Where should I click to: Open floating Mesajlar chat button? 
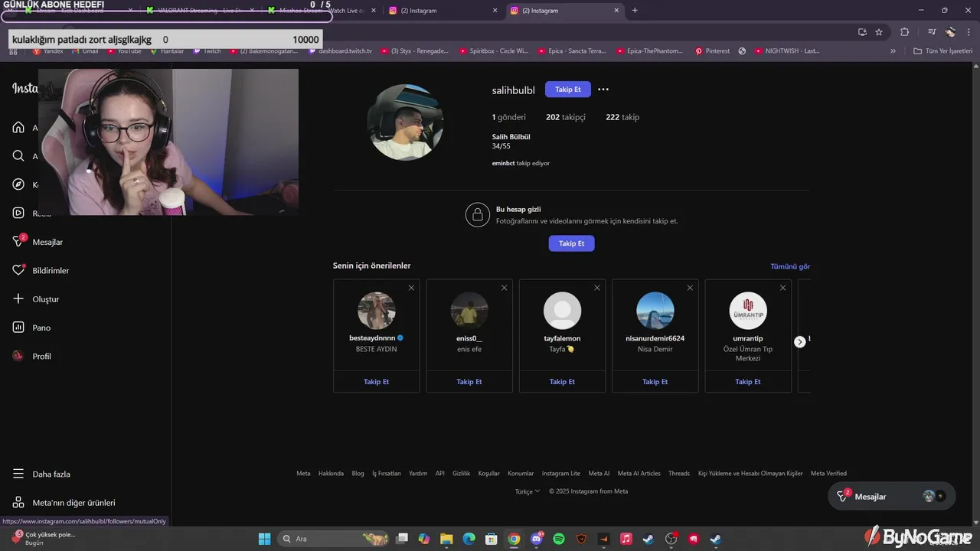[892, 497]
